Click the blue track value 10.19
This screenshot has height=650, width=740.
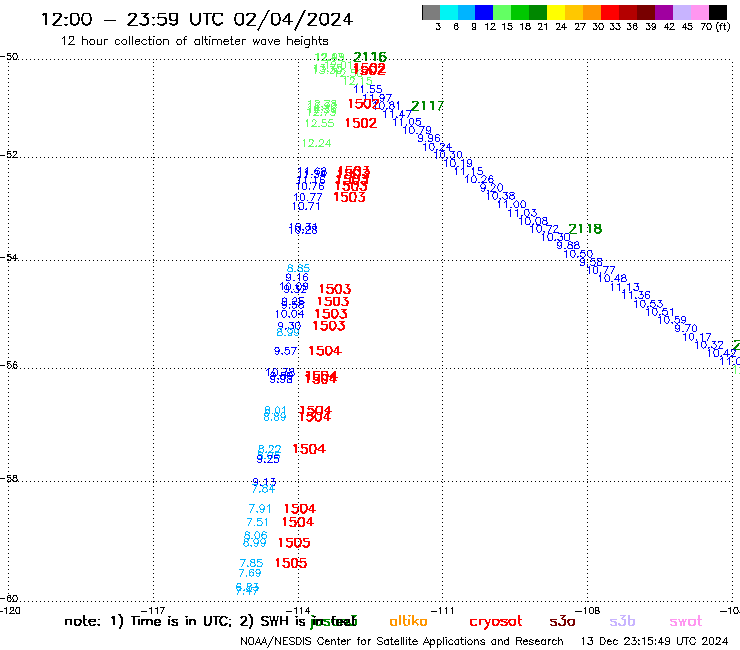pos(458,163)
